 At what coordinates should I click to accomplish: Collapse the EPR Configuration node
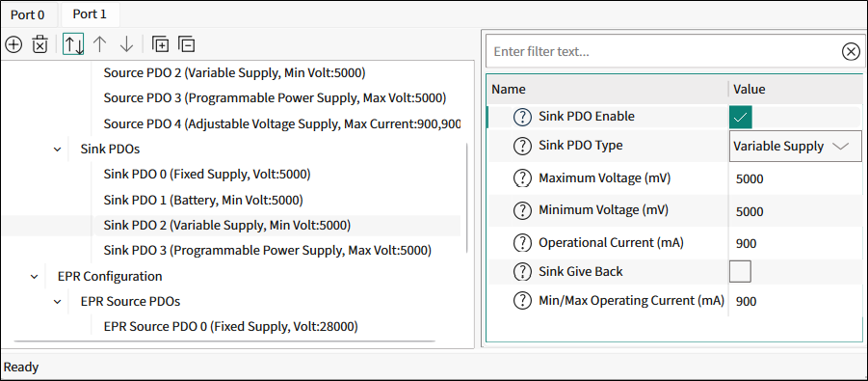pyautogui.click(x=35, y=276)
